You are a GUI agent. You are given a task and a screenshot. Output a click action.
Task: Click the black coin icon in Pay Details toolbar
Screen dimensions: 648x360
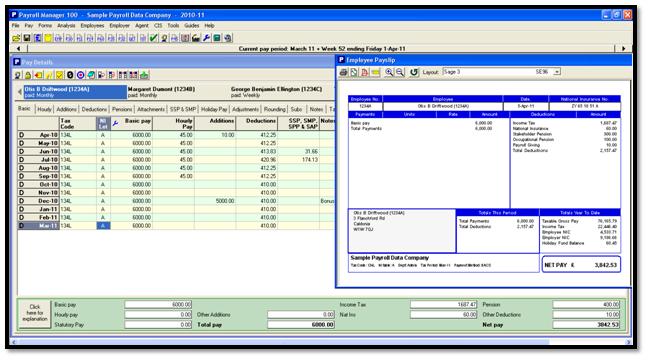(70, 75)
